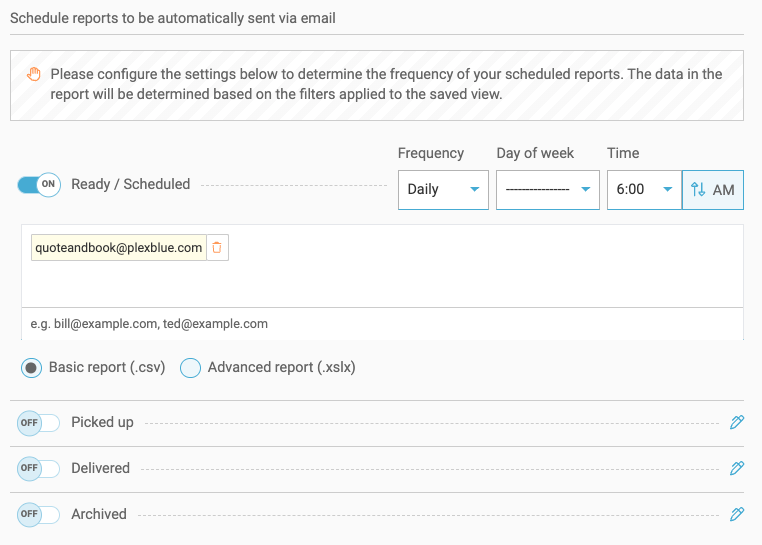Choose the Advanced report (.xslx) option

(190, 368)
